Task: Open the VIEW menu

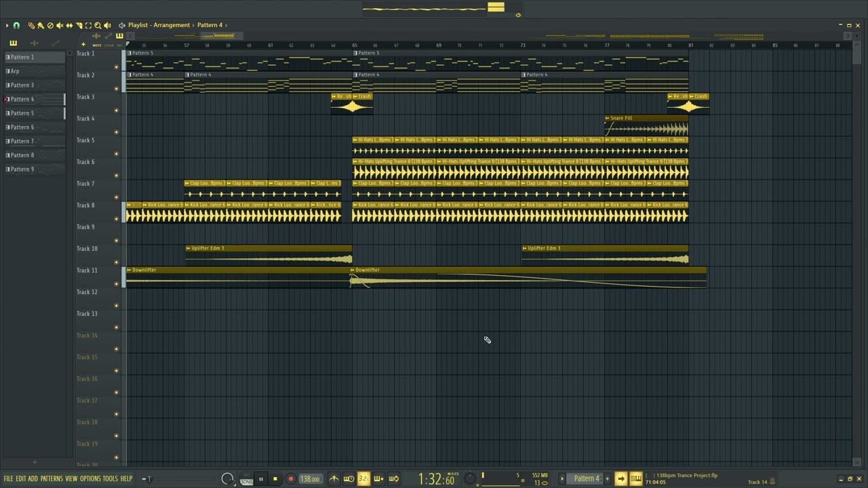Action: [71, 479]
